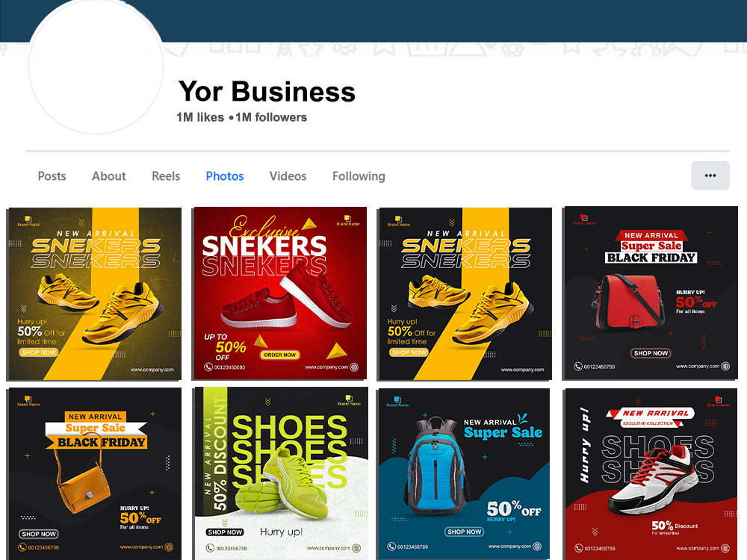
Task: Open the red handbag Black Friday photo
Action: pos(651,293)
